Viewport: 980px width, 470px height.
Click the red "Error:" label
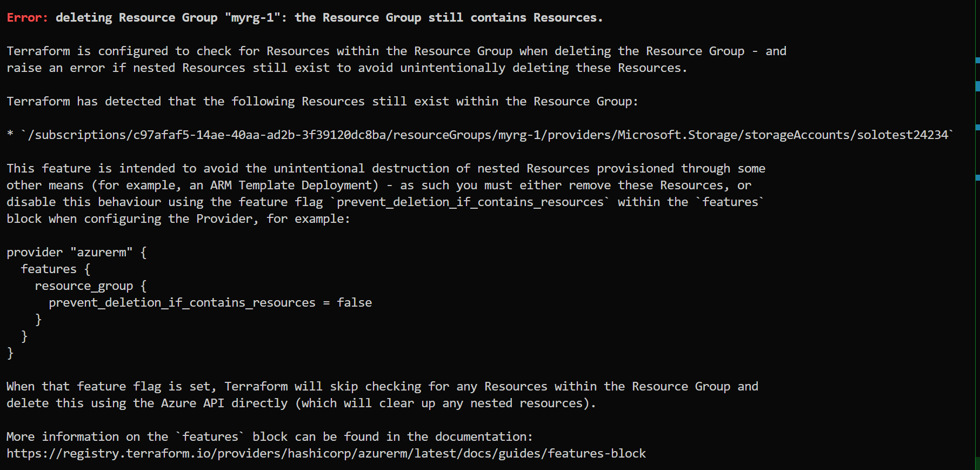(27, 17)
